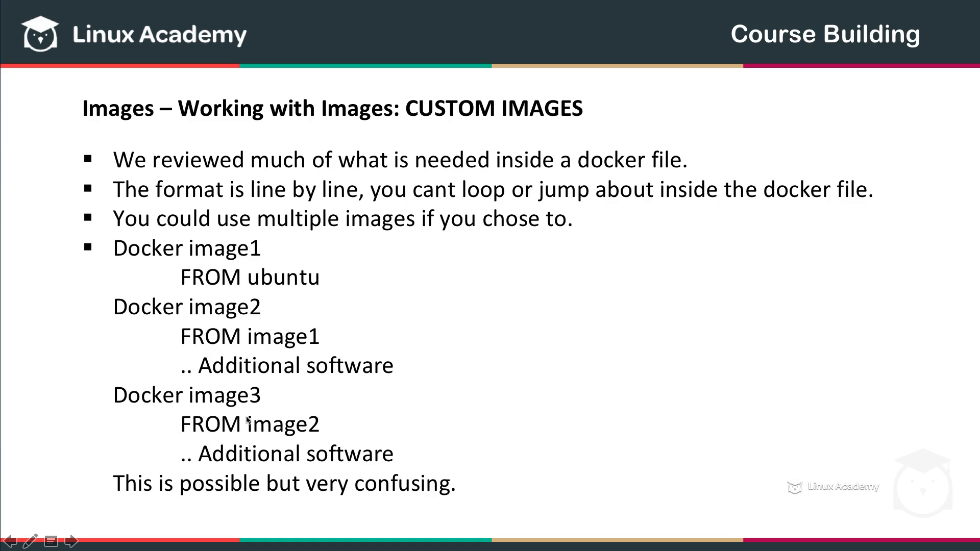Click the small Linux Academy watermark logo
Screen dimensions: 980x551
point(833,487)
